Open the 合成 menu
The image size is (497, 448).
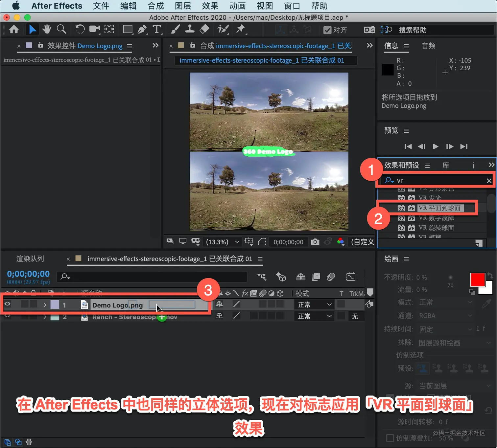(x=155, y=6)
